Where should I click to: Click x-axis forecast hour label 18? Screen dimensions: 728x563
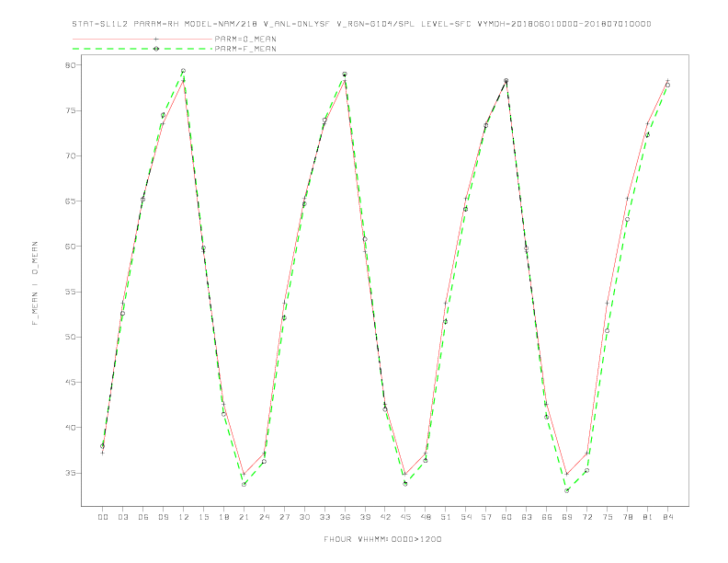(x=223, y=517)
